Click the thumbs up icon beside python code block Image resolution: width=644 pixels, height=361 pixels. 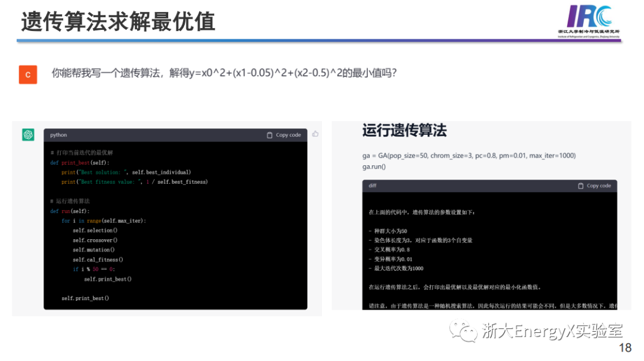pos(315,134)
